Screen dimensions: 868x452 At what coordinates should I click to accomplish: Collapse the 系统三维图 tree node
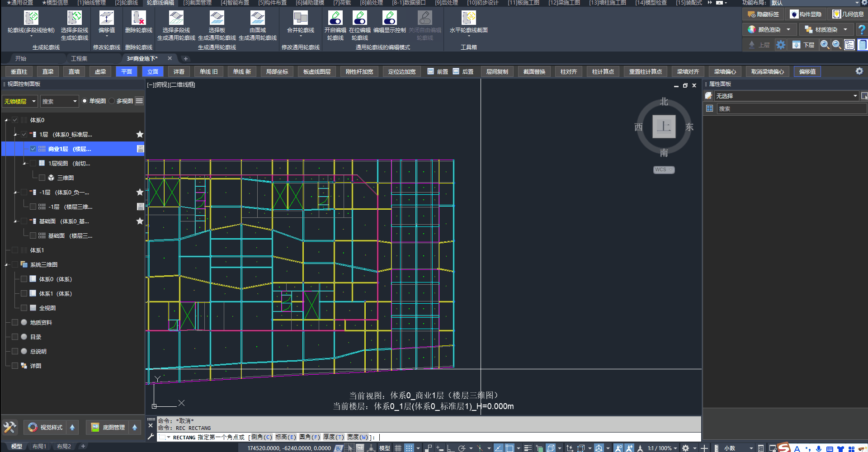6,265
